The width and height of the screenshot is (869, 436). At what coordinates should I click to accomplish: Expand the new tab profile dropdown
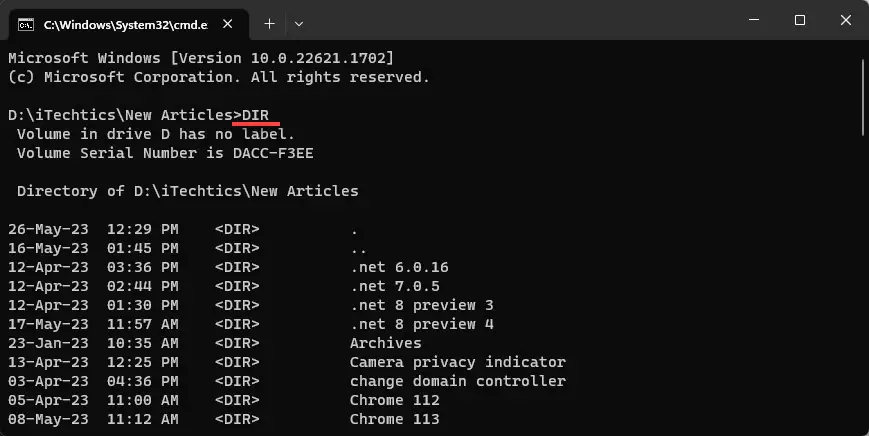click(x=299, y=24)
